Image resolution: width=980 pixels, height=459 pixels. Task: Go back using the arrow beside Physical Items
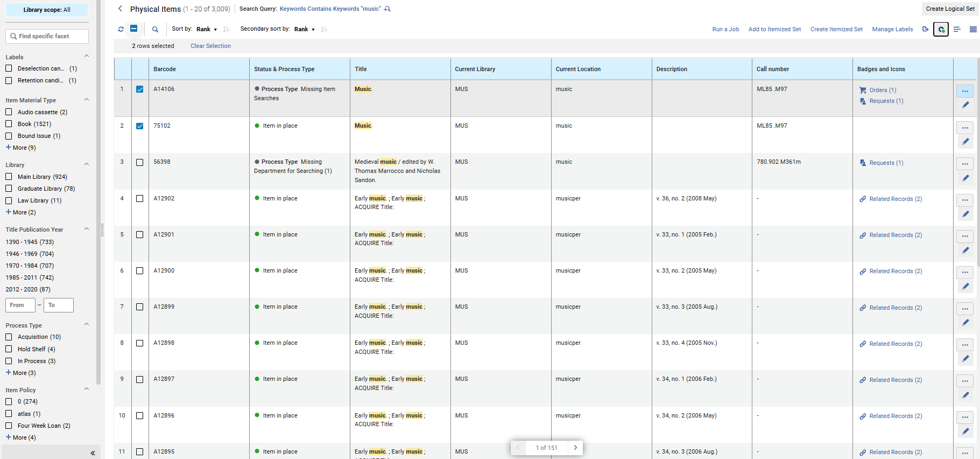120,9
